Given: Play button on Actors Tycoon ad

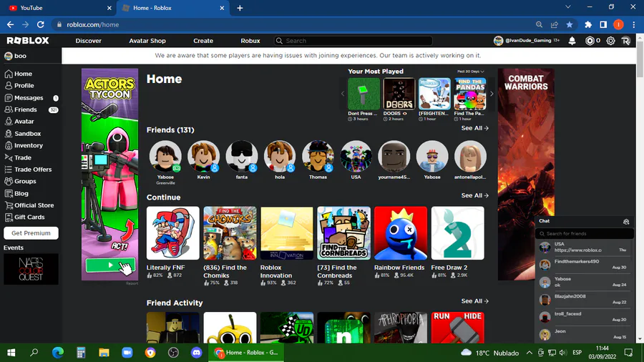Looking at the screenshot, I should tap(110, 265).
